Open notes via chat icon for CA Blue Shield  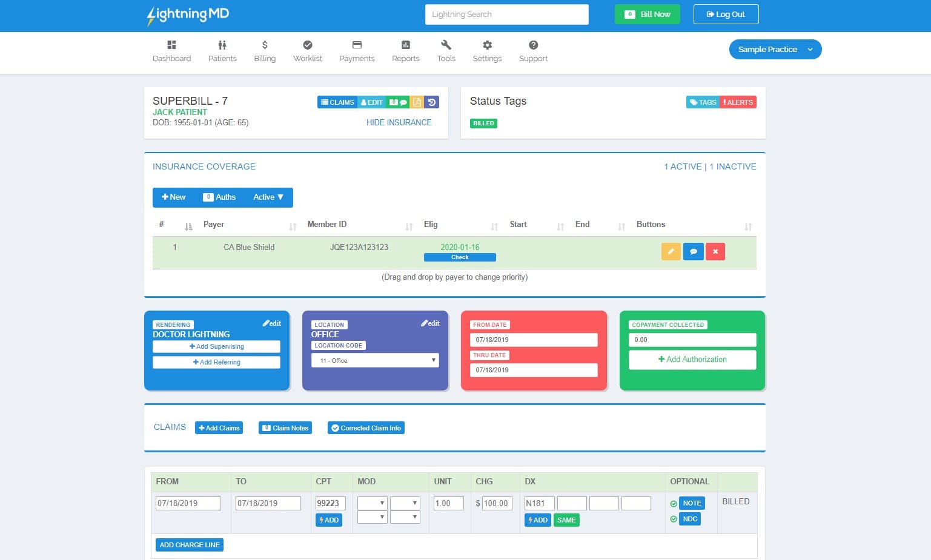(x=693, y=251)
